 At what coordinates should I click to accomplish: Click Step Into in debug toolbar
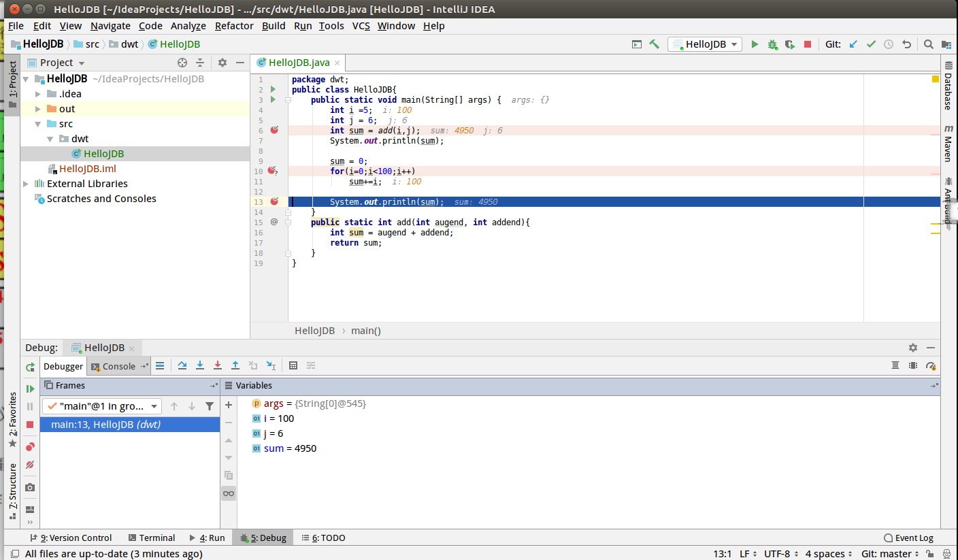(x=200, y=365)
